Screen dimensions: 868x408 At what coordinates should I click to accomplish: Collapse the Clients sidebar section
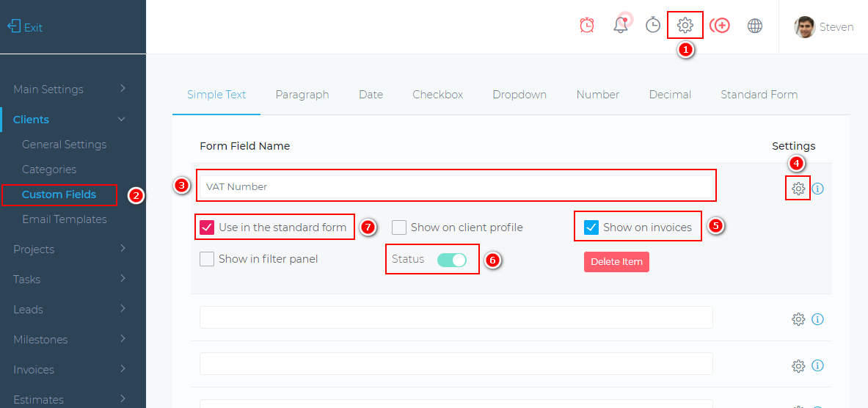coord(70,119)
